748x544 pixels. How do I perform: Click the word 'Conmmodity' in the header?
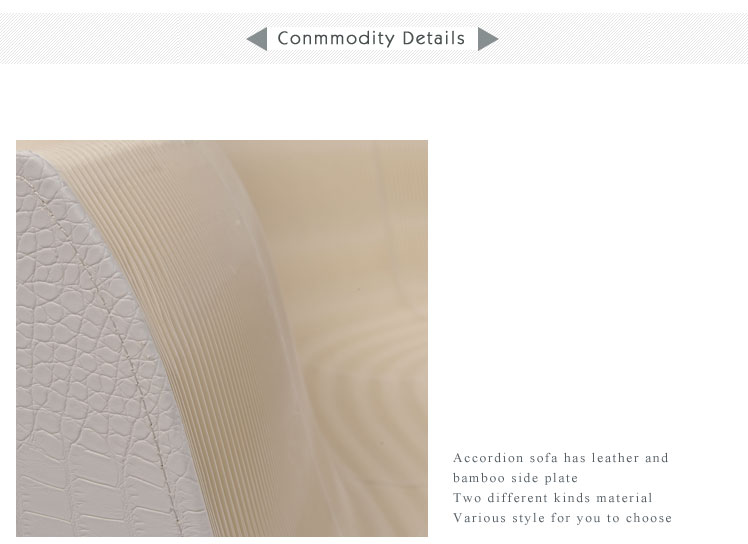(336, 39)
